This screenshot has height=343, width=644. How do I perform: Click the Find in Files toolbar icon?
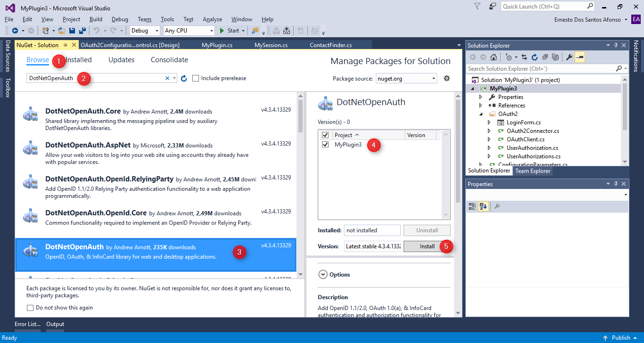point(255,31)
